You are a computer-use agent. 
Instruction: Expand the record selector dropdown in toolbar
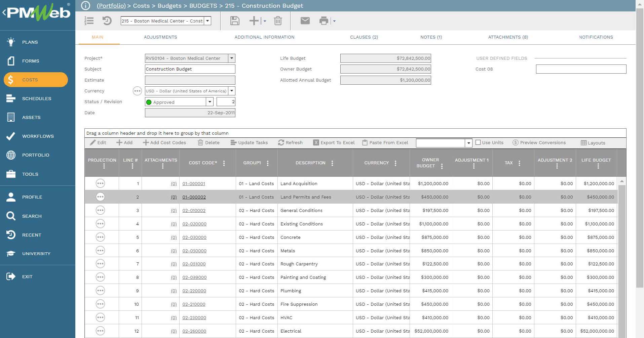(208, 21)
